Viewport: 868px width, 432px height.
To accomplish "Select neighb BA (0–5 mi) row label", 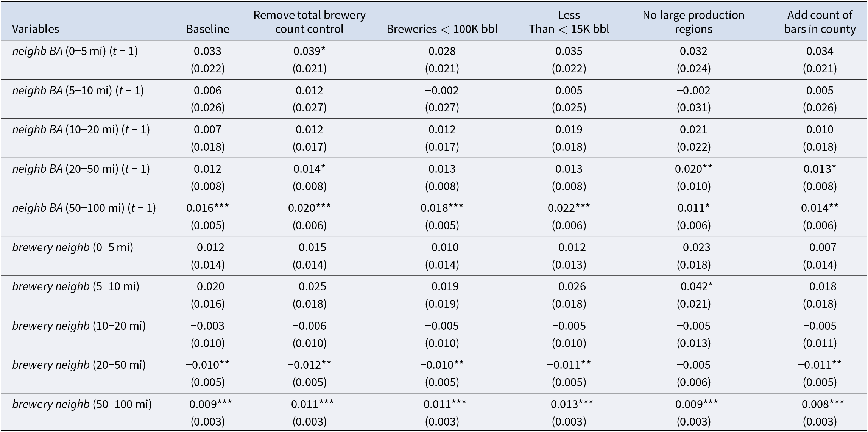I will pyautogui.click(x=75, y=51).
